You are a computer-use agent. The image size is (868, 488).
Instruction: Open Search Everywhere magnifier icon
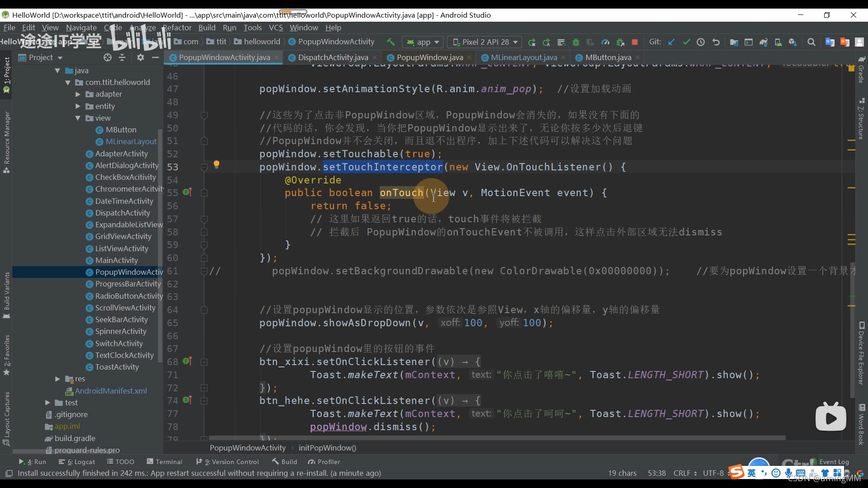click(x=811, y=42)
